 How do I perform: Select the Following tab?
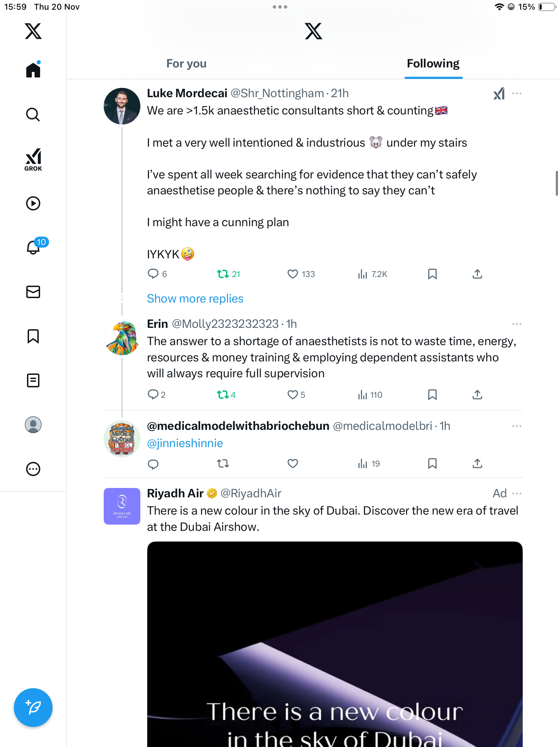point(433,64)
